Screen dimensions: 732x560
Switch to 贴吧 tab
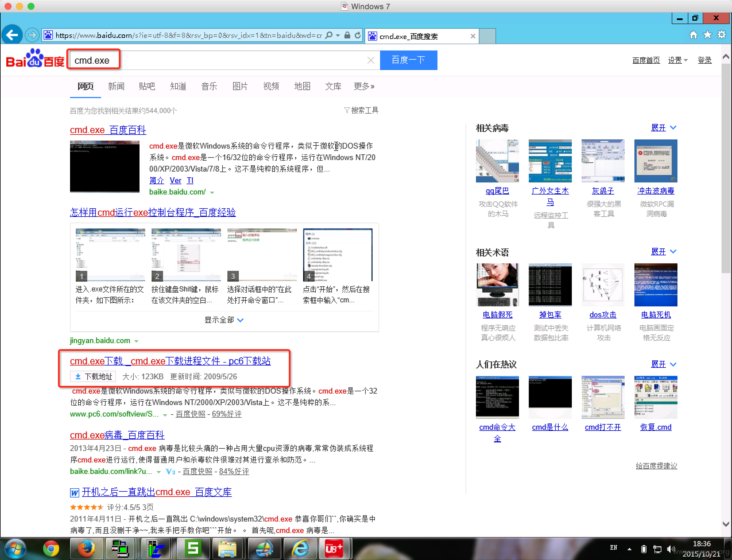[147, 86]
